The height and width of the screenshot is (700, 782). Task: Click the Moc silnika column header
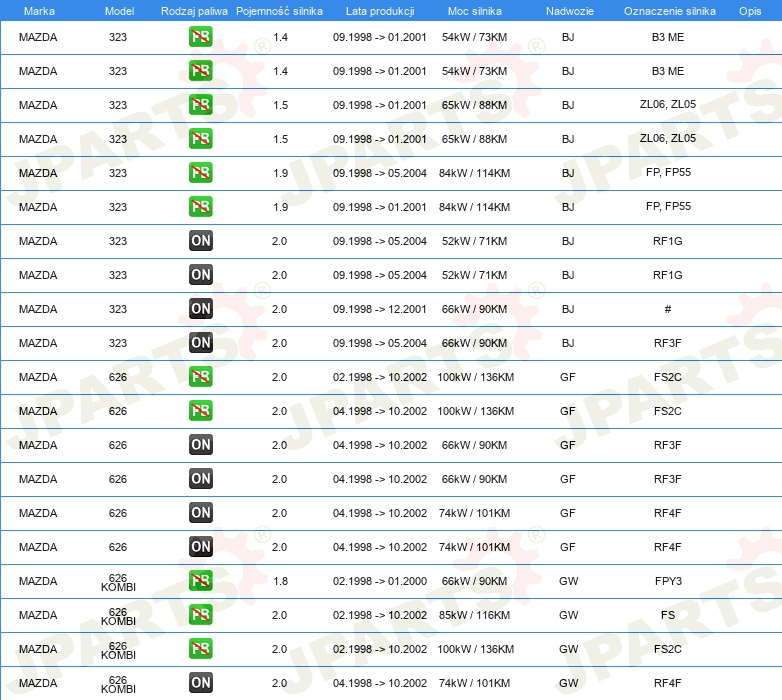(x=475, y=11)
